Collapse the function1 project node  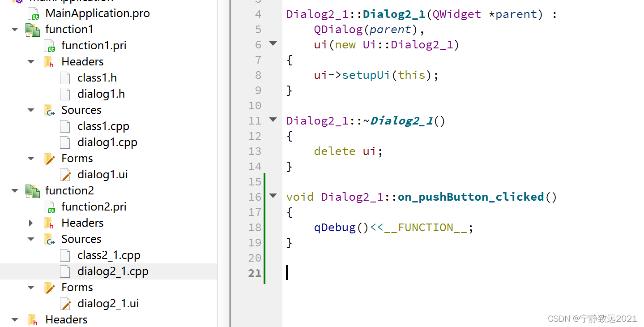tap(15, 29)
